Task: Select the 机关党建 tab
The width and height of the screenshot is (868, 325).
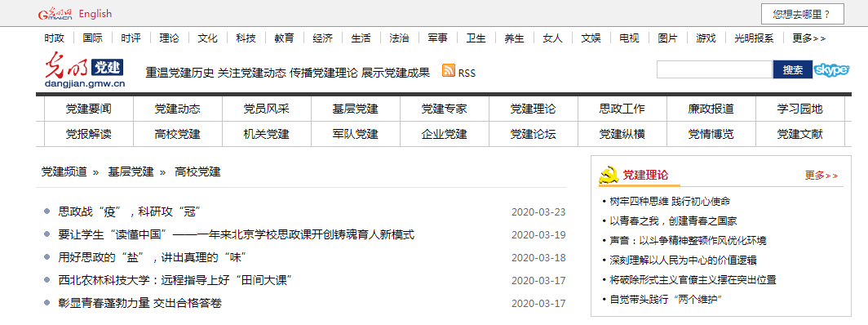Action: click(267, 134)
